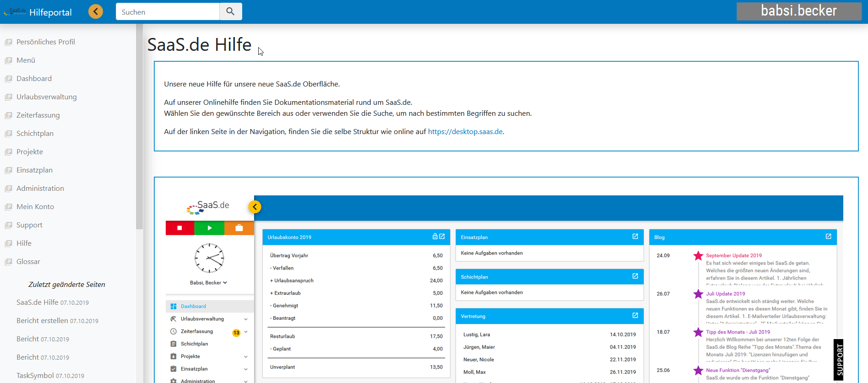Image resolution: width=868 pixels, height=383 pixels.
Task: Click page icon beside Zeiterfassung
Action: pos(8,115)
